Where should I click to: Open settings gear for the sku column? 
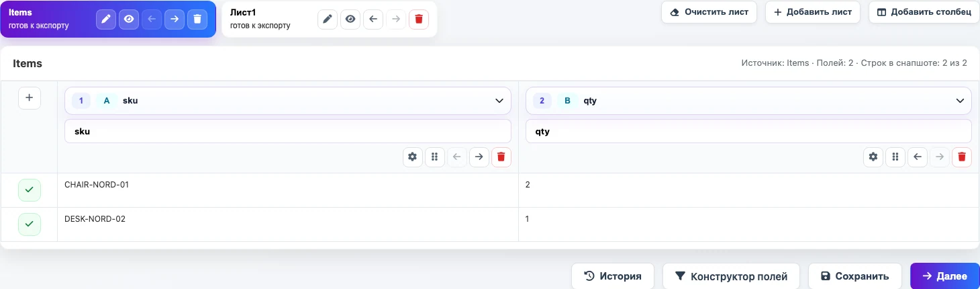coord(413,157)
